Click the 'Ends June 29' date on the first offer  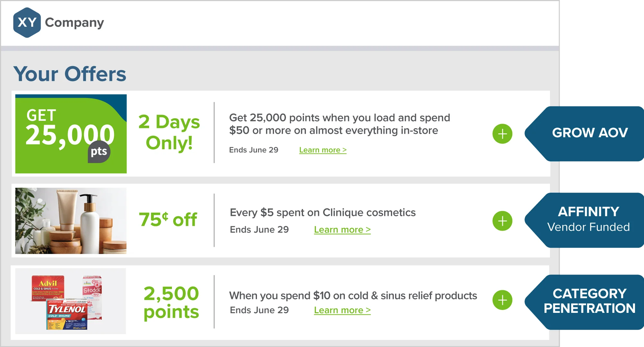pos(254,150)
